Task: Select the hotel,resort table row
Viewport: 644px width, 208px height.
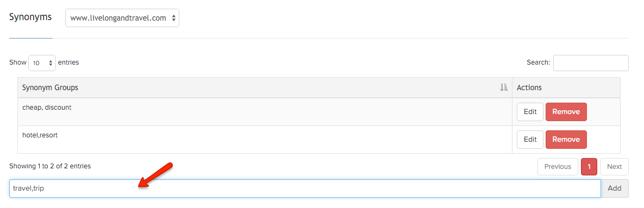Action: 318,140
